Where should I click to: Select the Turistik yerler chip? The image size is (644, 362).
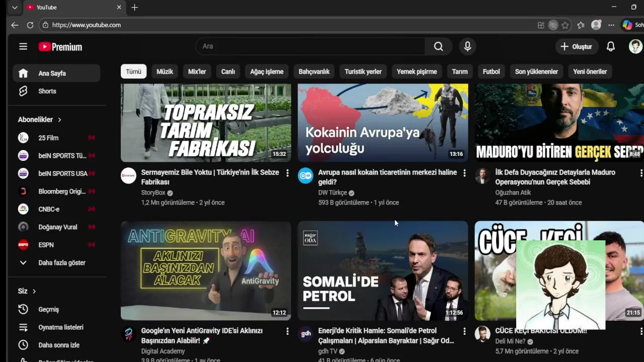point(363,71)
